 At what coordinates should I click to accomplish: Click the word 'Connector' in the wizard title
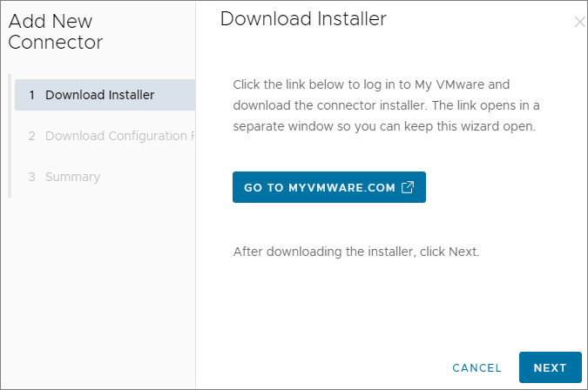tap(55, 42)
